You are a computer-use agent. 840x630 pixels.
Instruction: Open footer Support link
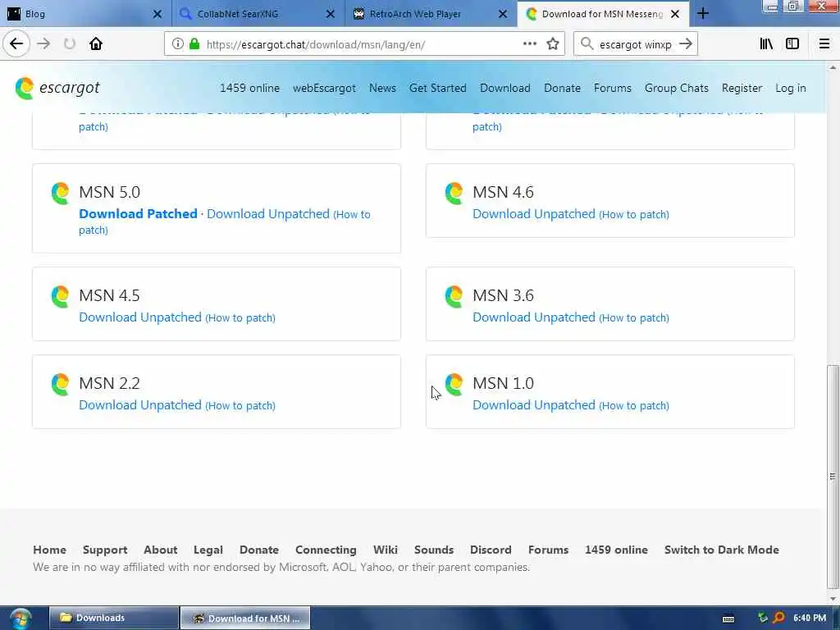(105, 550)
